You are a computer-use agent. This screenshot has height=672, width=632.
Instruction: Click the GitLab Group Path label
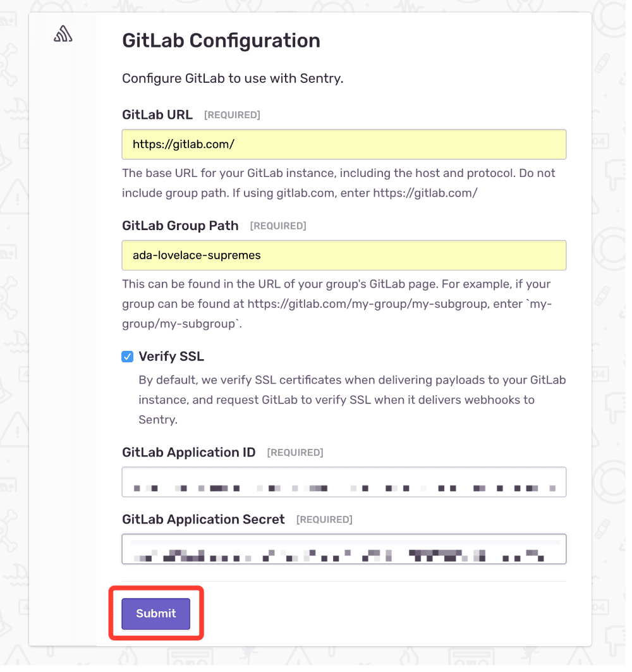[x=180, y=225]
